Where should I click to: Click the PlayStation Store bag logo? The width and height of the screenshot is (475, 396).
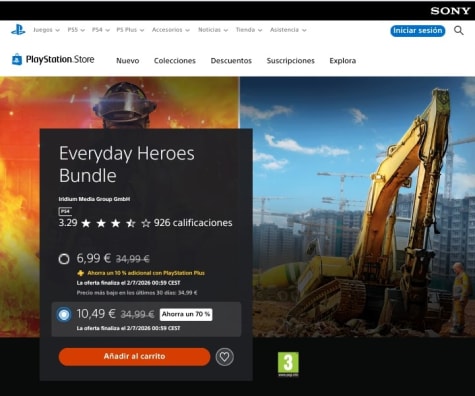coord(17,59)
